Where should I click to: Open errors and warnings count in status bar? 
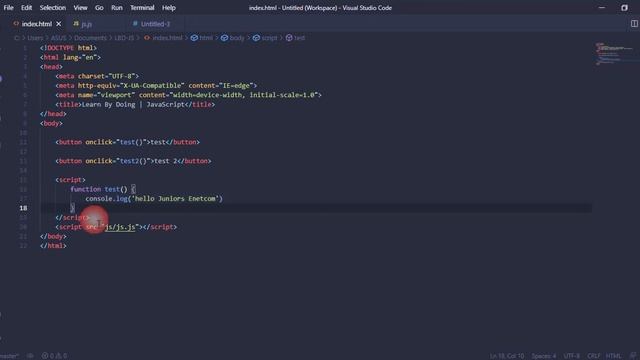54,356
